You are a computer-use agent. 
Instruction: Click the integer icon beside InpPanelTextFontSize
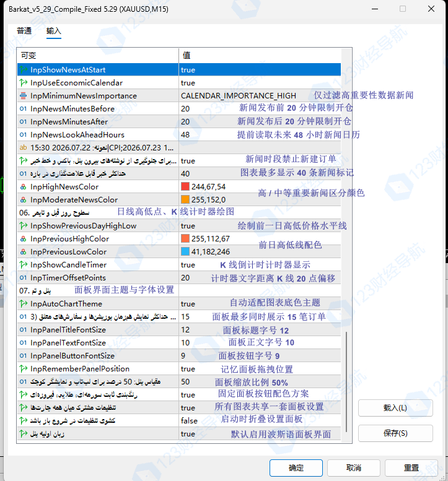pyautogui.click(x=24, y=343)
